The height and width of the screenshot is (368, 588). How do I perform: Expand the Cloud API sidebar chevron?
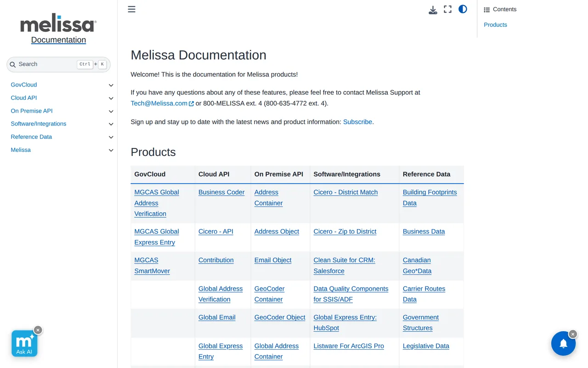[111, 98]
